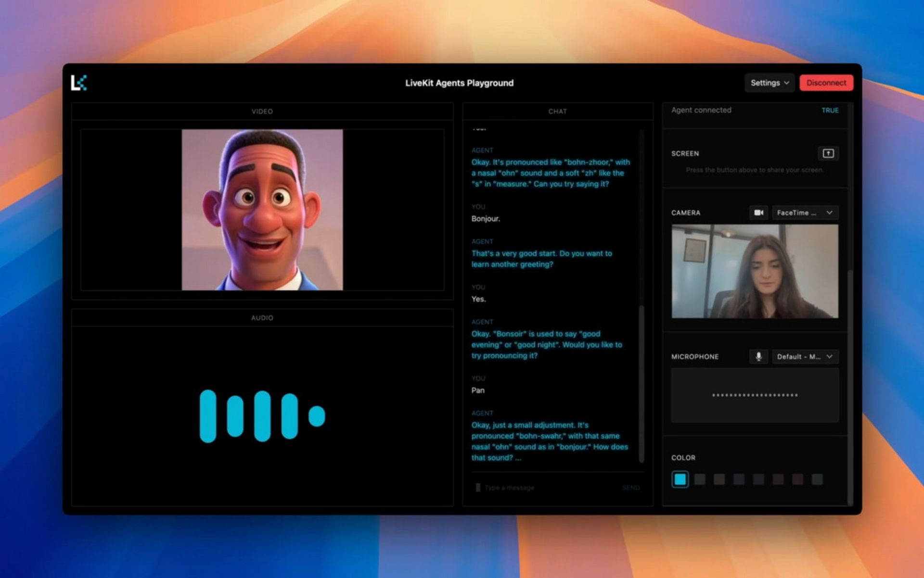Click the audio visualizer bars
924x578 pixels.
point(262,416)
